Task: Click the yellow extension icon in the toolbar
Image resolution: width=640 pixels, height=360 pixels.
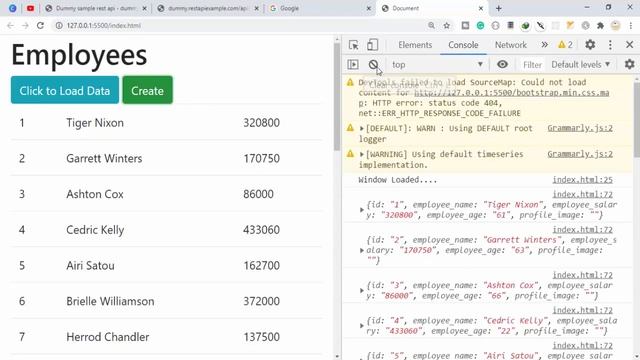Action: click(570, 25)
